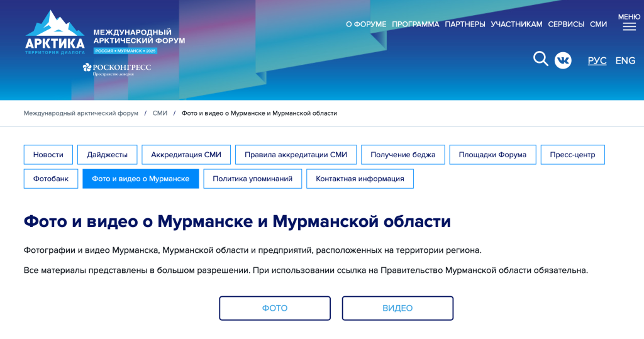The width and height of the screenshot is (644, 339).
Task: Open the О ФОРУМЕ menu item
Action: click(x=366, y=25)
